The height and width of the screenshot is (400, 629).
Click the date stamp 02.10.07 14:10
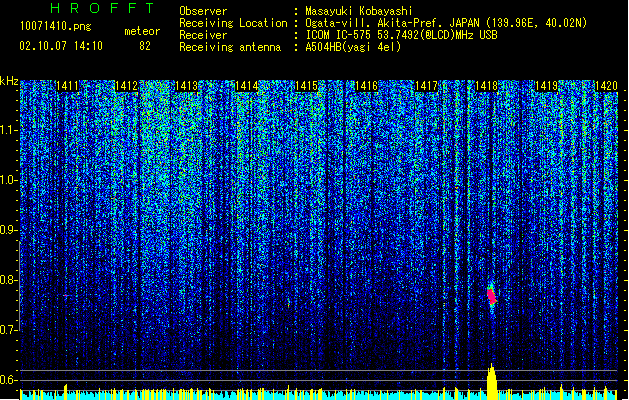point(61,46)
